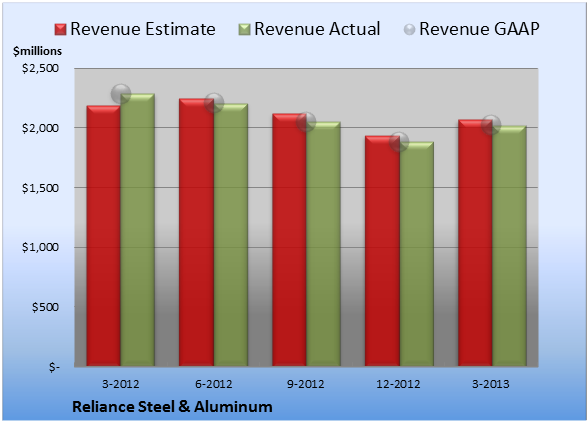Click the red Revenue Estimate legend swatch
The height and width of the screenshot is (422, 588).
pos(60,30)
